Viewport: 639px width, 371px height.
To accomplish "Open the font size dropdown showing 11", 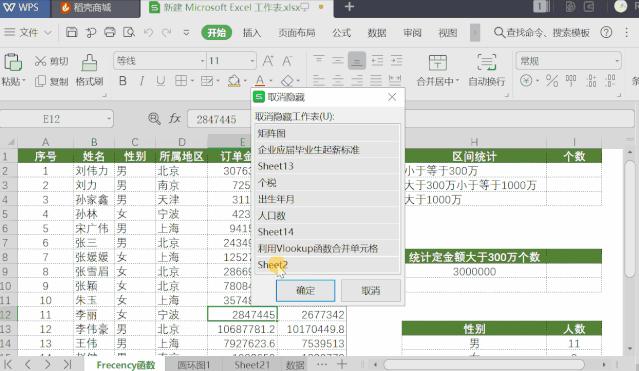I will (252, 61).
